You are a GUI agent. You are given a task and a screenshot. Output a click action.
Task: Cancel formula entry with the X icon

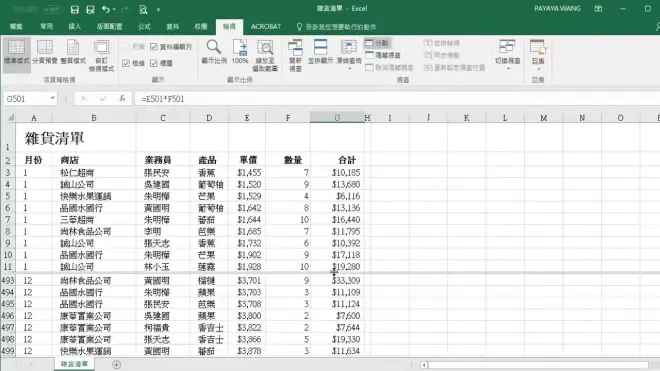[x=84, y=99]
